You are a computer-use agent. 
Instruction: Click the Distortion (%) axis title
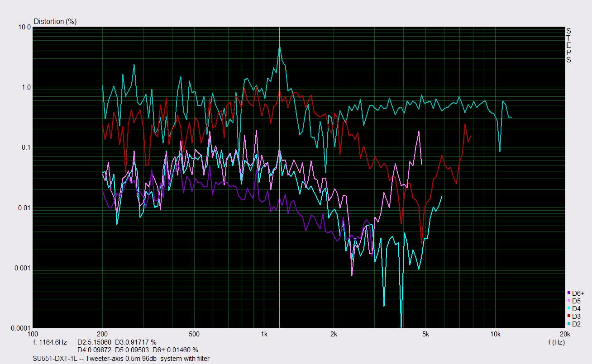(55, 21)
